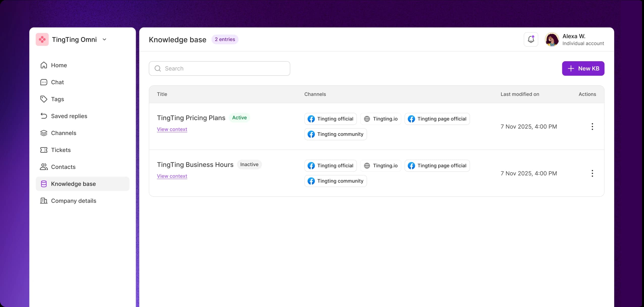Go to Tickets menu label

(61, 150)
